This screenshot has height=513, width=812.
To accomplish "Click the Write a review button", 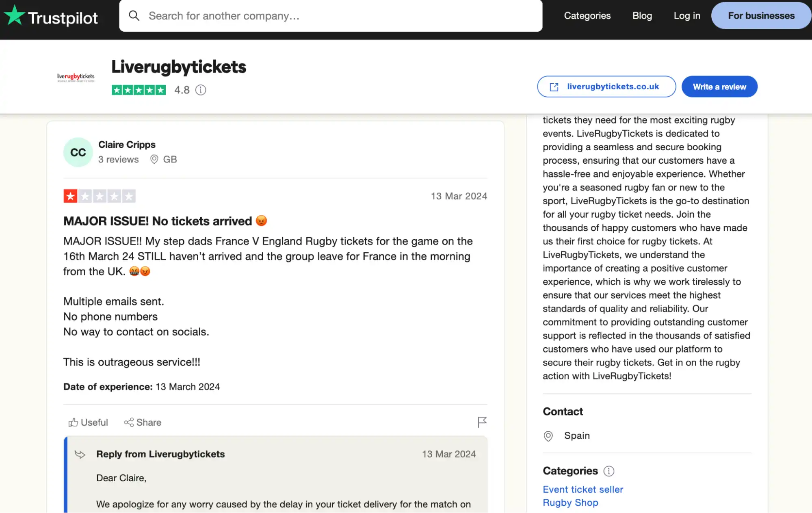I will tap(719, 86).
